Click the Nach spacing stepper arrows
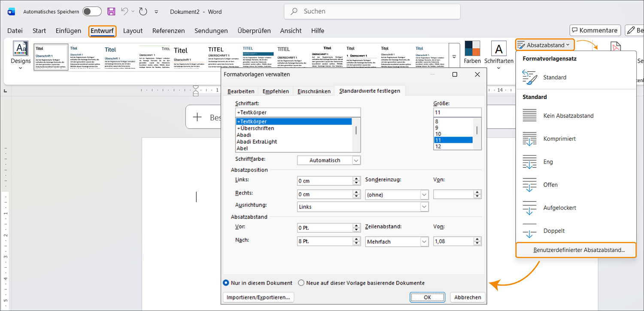The height and width of the screenshot is (311, 644). tap(356, 242)
